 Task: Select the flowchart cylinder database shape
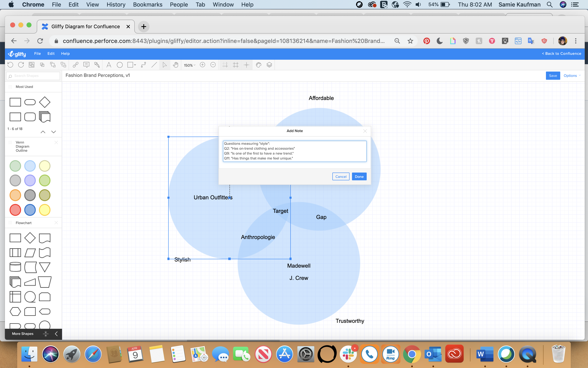pos(15,267)
